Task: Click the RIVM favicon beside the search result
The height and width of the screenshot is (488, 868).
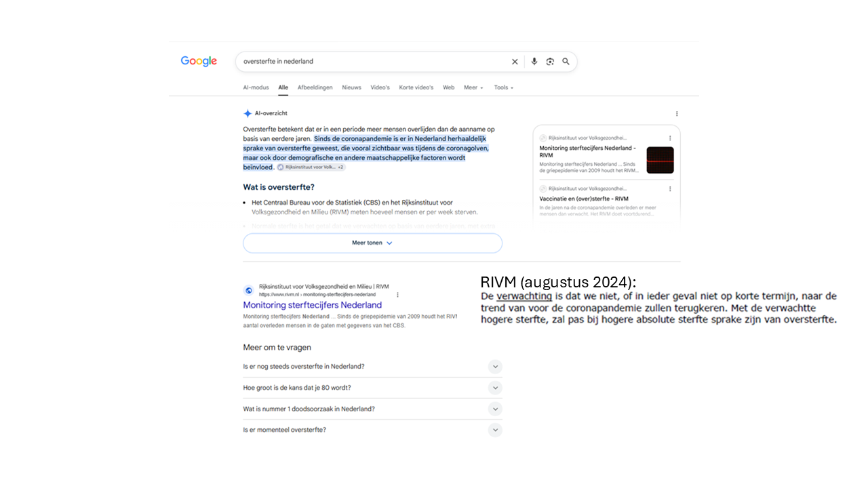Action: (x=249, y=291)
